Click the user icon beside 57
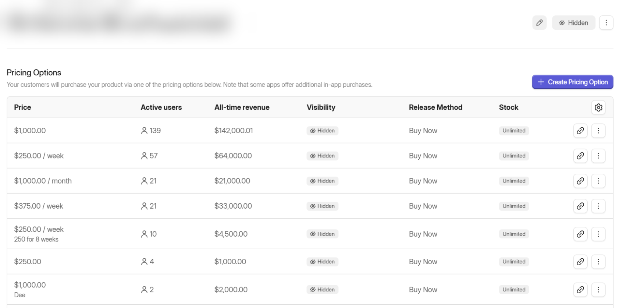The image size is (644, 308). click(144, 156)
